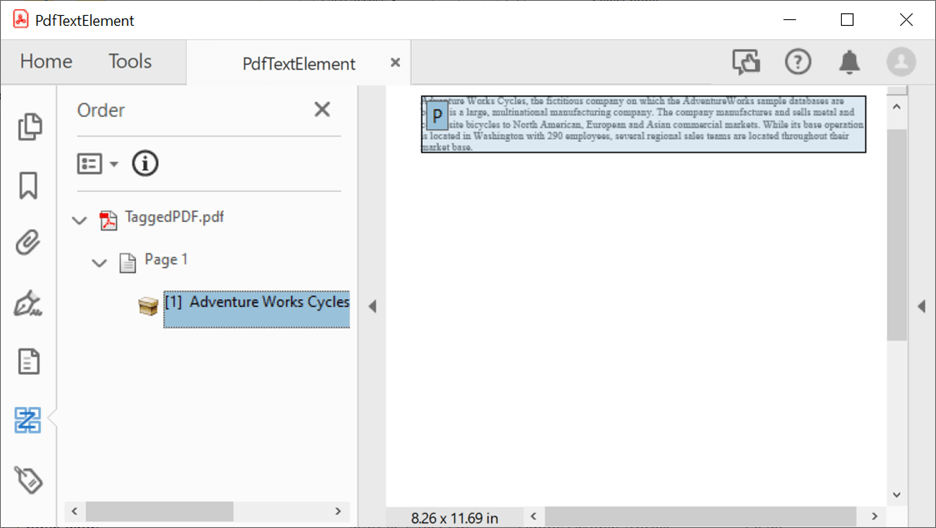Close the PdfTextElement document tab
Viewport: 936px width, 528px height.
click(395, 63)
